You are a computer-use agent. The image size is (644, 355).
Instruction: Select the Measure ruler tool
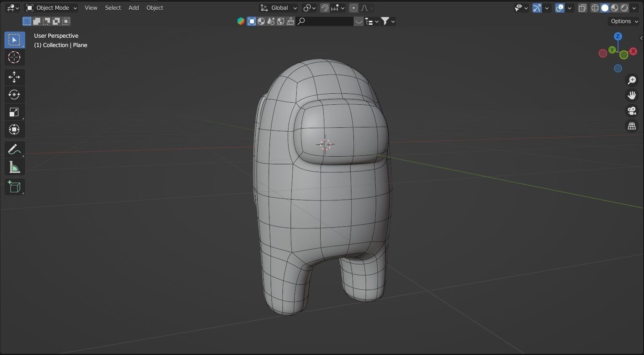[x=14, y=167]
